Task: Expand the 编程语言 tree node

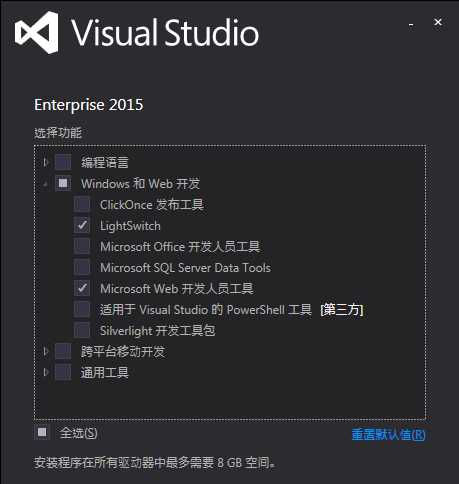Action: [46, 163]
